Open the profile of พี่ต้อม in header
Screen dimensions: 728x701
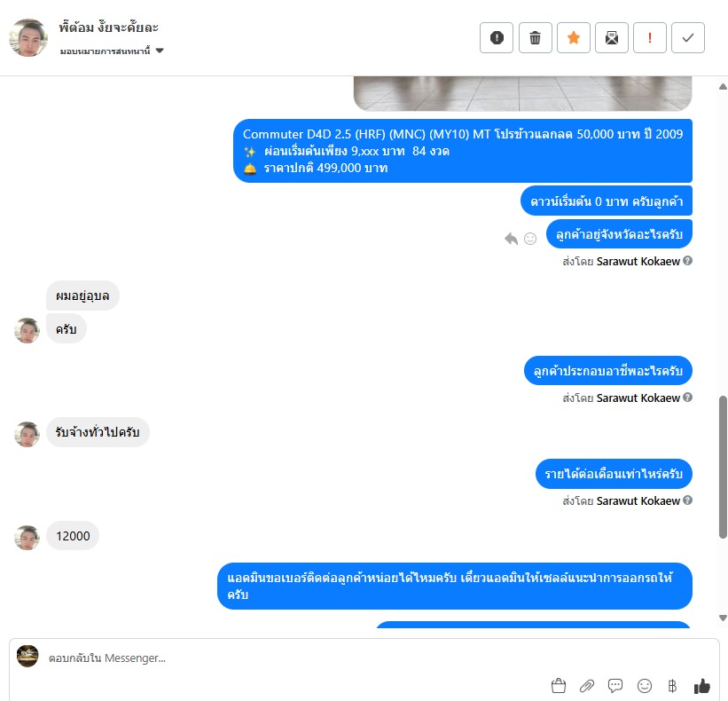click(x=28, y=37)
